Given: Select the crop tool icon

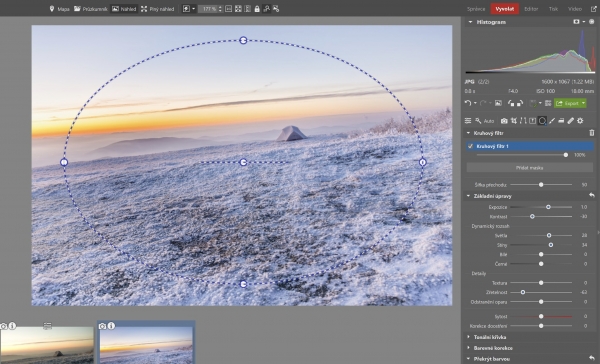Looking at the screenshot, I should tap(514, 121).
